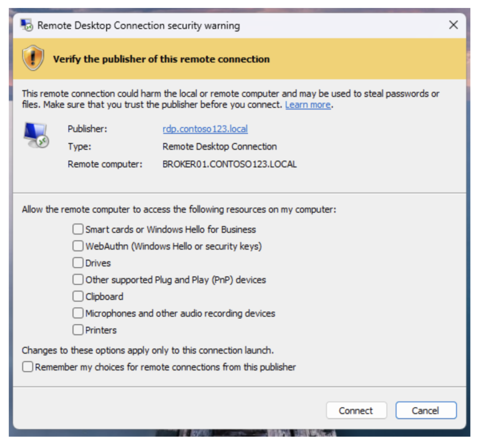Allow access to Drives
This screenshot has width=480, height=448.
click(x=78, y=263)
